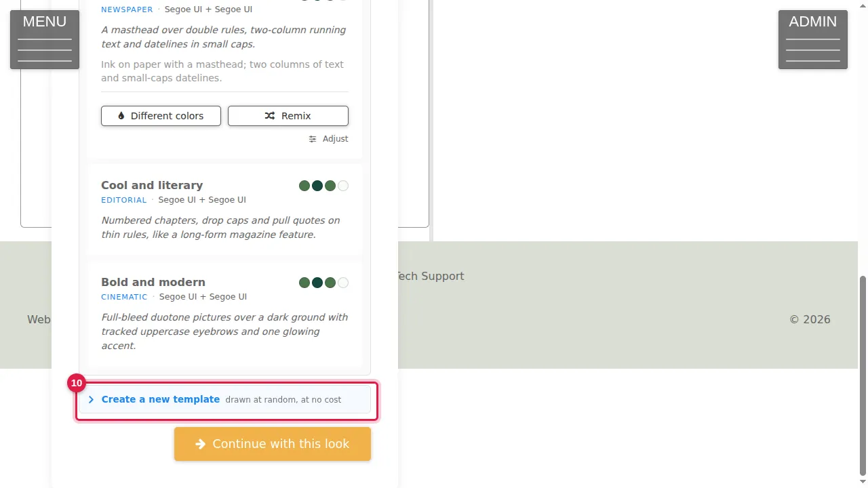Open the Adjust option
The height and width of the screenshot is (488, 868).
[328, 139]
